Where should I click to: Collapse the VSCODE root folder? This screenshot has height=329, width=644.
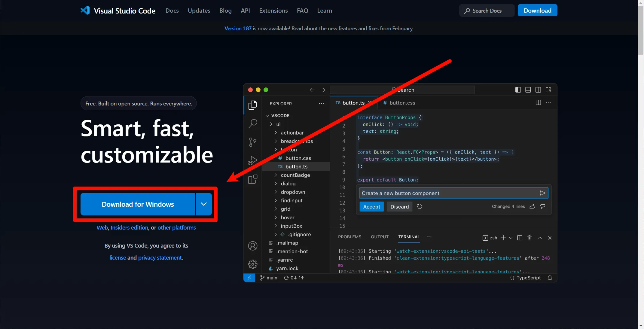pyautogui.click(x=267, y=116)
